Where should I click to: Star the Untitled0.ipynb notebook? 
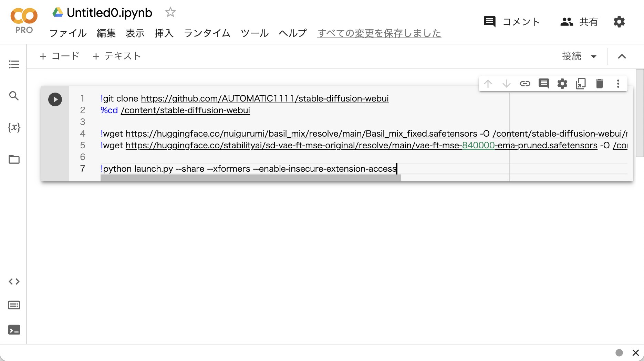(x=170, y=12)
